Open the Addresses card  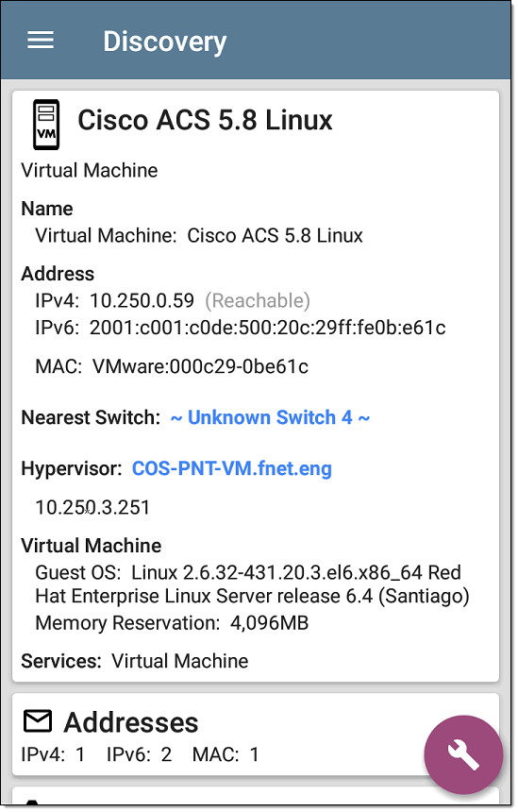pyautogui.click(x=256, y=735)
